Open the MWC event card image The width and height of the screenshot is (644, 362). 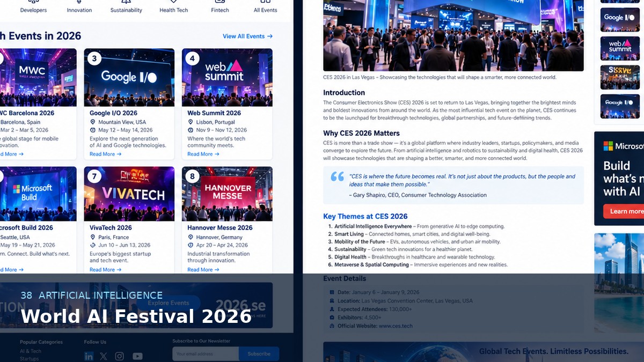[x=38, y=77]
